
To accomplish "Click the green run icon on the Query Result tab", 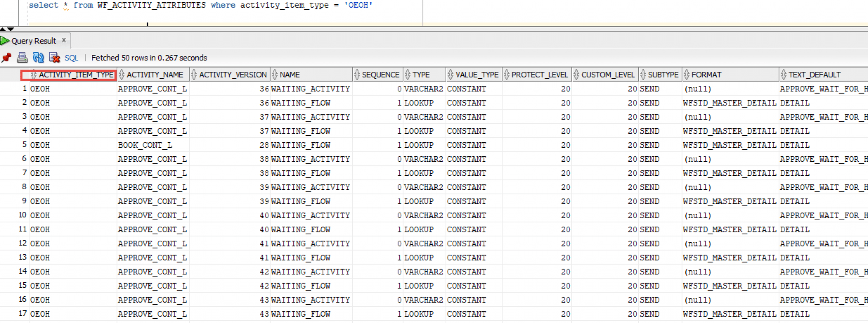I will coord(5,41).
